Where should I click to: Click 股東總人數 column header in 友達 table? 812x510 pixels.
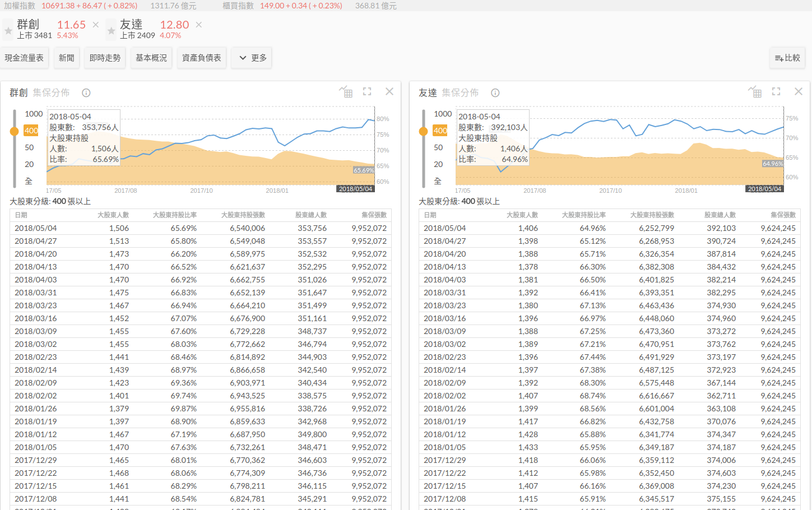pos(720,215)
